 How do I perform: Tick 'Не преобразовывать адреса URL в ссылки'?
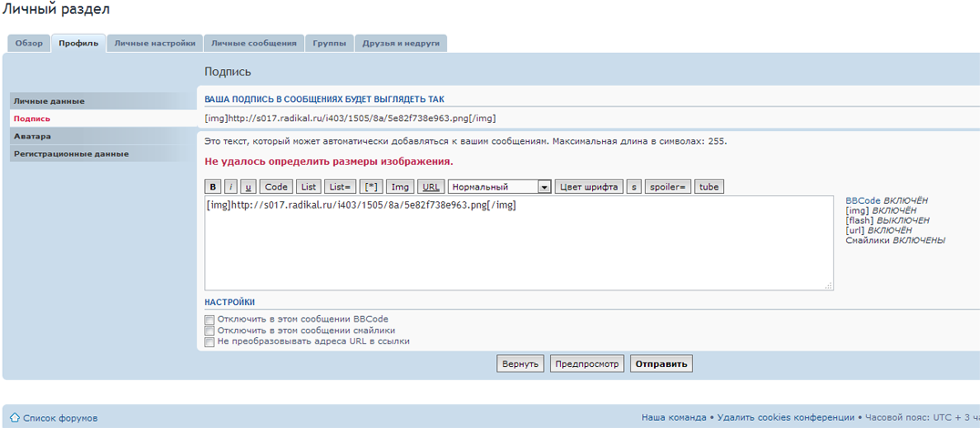(x=209, y=341)
